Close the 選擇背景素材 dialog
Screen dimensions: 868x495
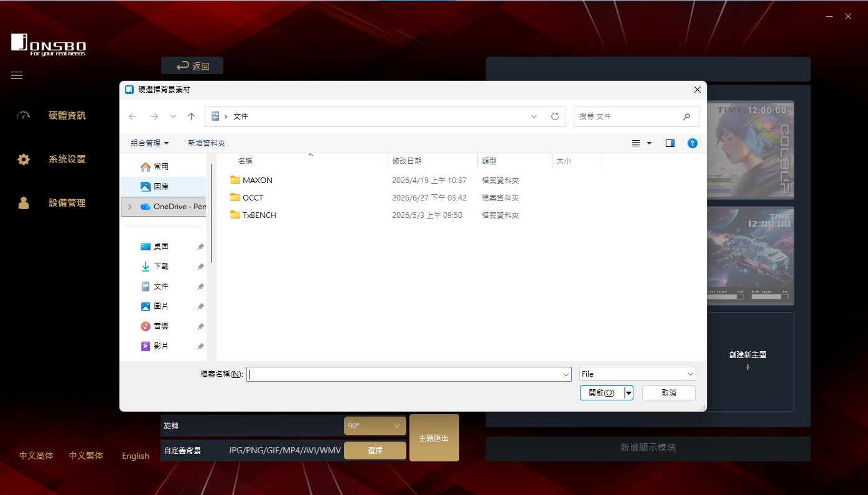click(697, 90)
